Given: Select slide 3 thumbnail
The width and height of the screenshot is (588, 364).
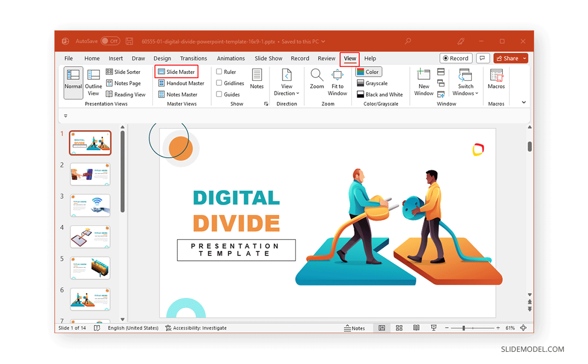Looking at the screenshot, I should [90, 205].
